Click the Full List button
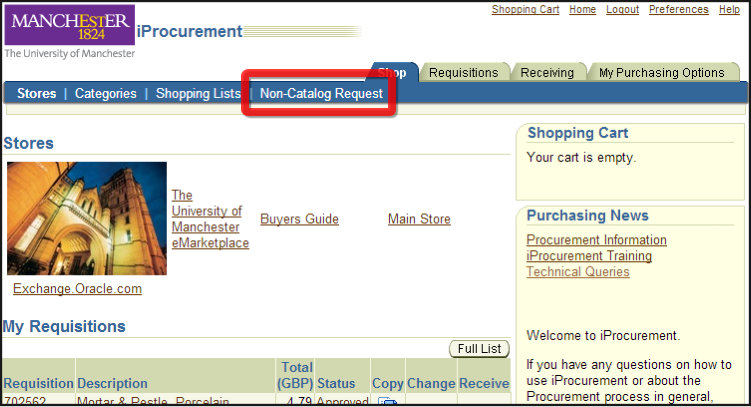751x407 pixels. click(479, 349)
